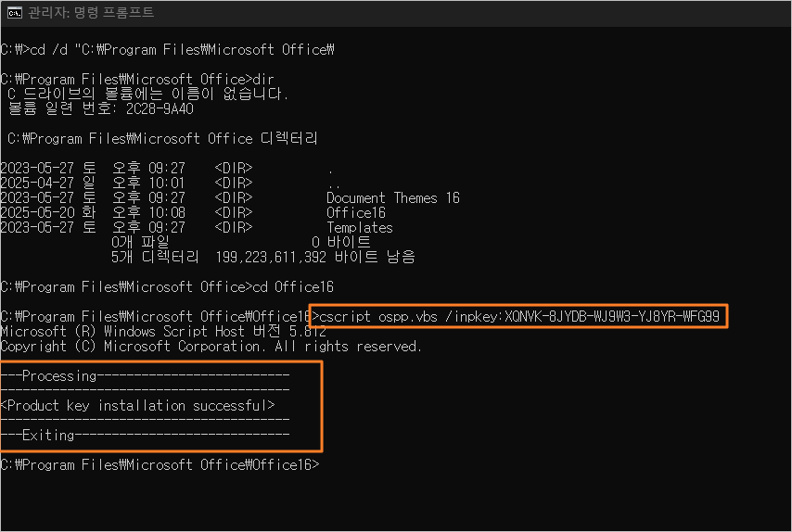Click the "0개 파일" file count line

pyautogui.click(x=140, y=242)
